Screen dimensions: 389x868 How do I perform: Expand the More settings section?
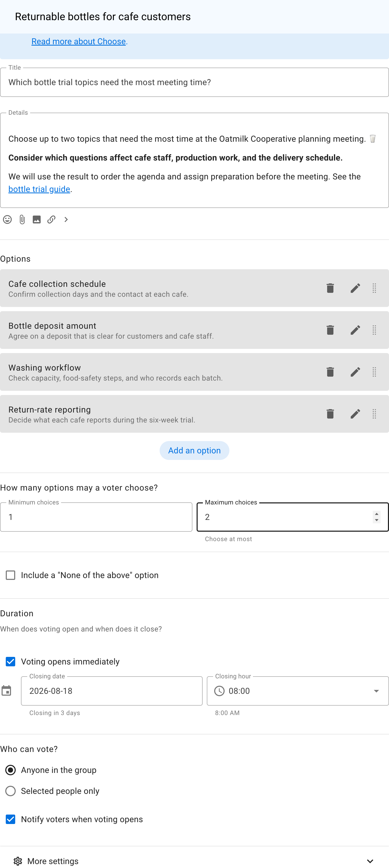tap(194, 861)
